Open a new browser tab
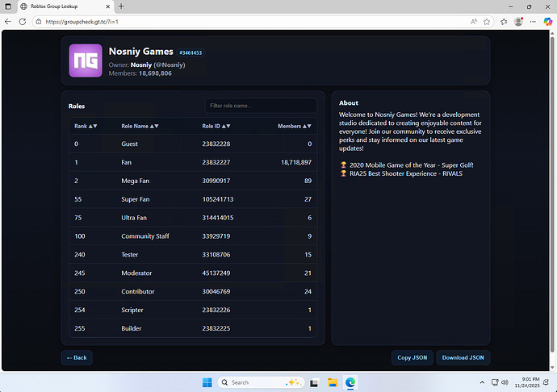 (121, 6)
